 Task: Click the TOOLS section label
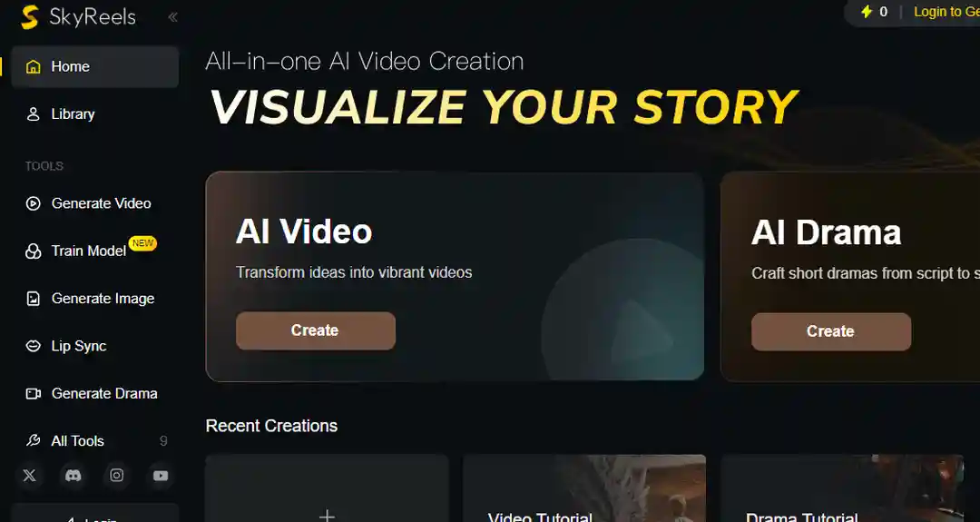click(44, 166)
